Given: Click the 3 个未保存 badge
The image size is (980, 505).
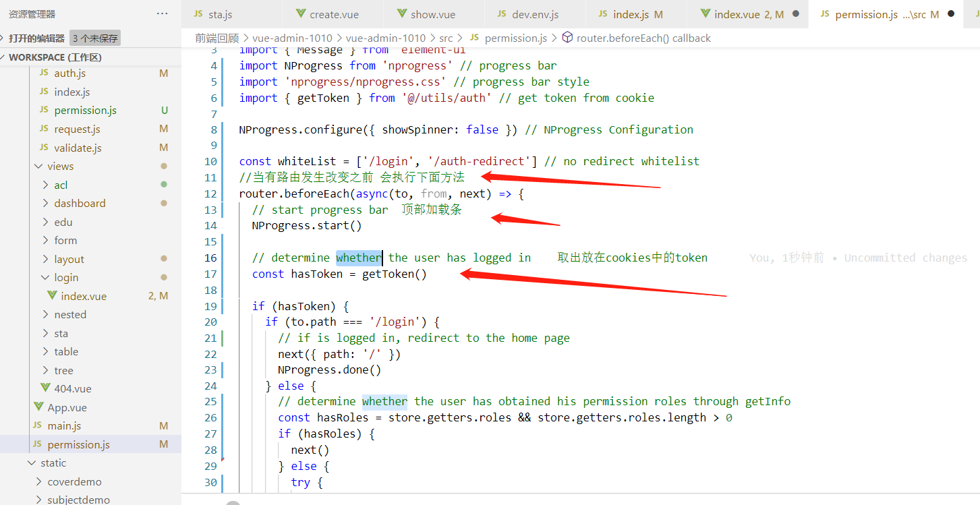Looking at the screenshot, I should tap(95, 38).
